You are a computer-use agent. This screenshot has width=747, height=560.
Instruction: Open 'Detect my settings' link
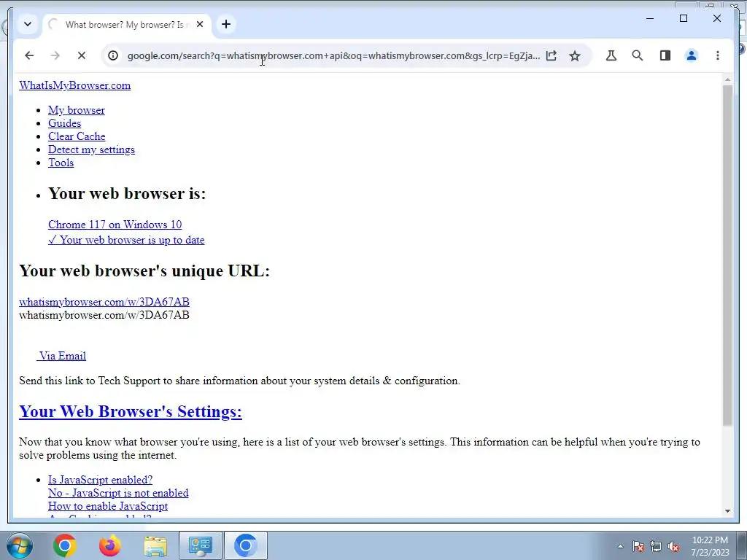point(91,149)
